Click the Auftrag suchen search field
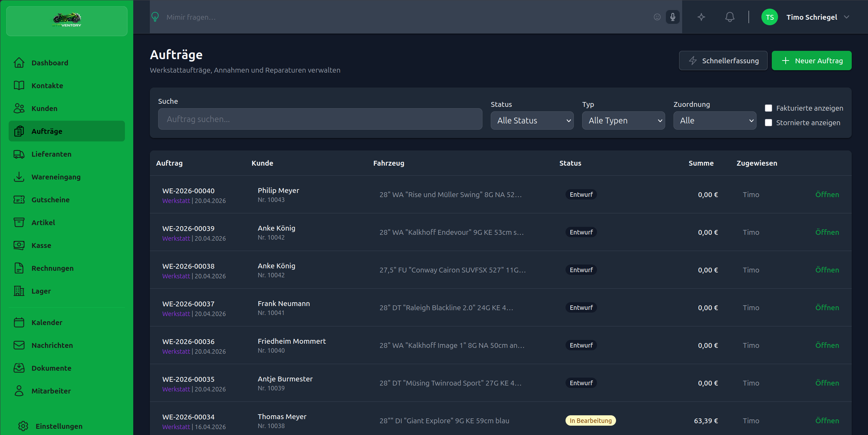Viewport: 868px width, 435px height. click(320, 119)
